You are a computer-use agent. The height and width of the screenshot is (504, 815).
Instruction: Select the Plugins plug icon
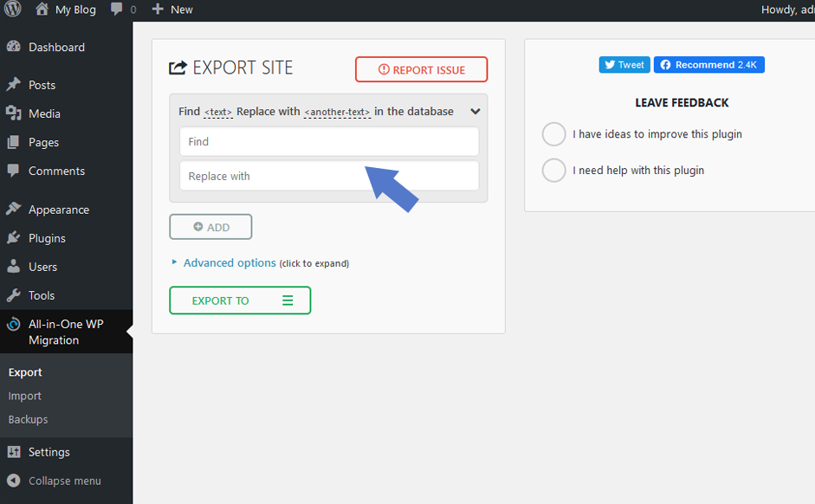pyautogui.click(x=14, y=237)
